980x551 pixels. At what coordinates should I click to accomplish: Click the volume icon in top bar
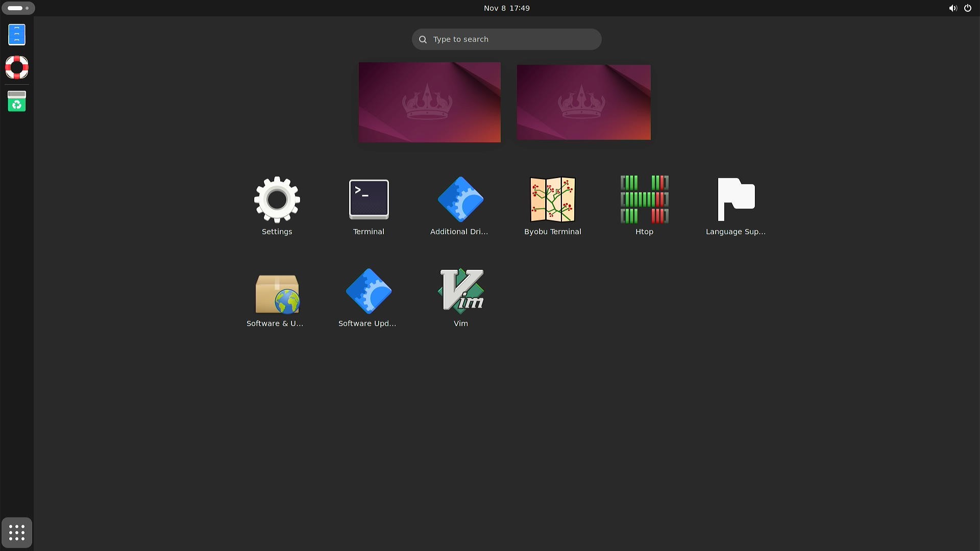point(952,8)
